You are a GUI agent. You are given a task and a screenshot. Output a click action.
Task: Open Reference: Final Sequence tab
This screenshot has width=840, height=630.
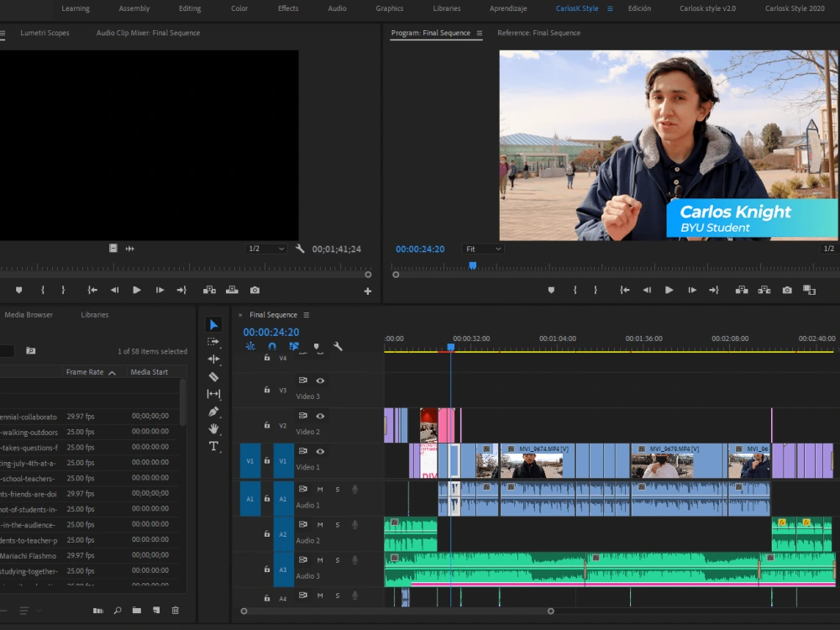538,33
